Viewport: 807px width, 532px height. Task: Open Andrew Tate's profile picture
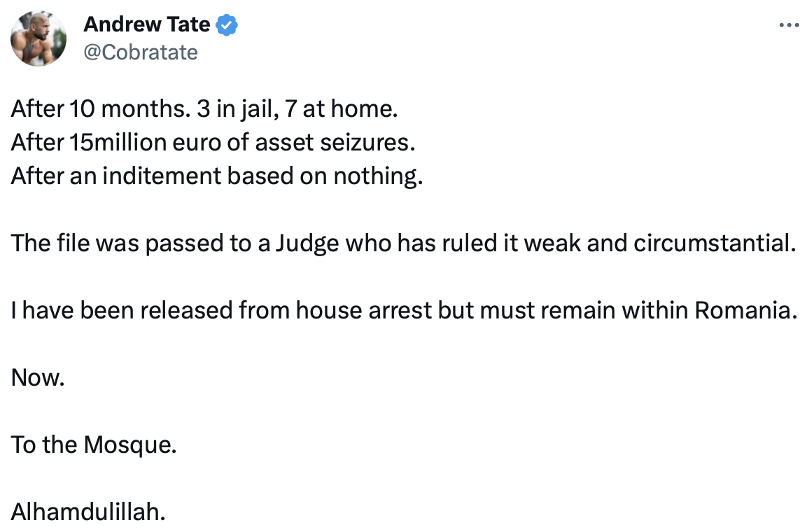pyautogui.click(x=38, y=38)
